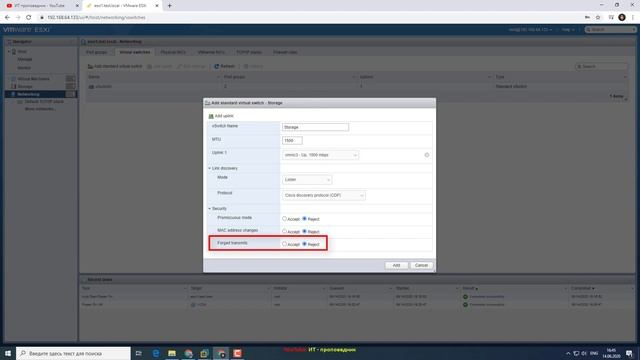The image size is (640, 360).
Task: Open the red Camtasia taskbar icon
Action: coord(237,353)
